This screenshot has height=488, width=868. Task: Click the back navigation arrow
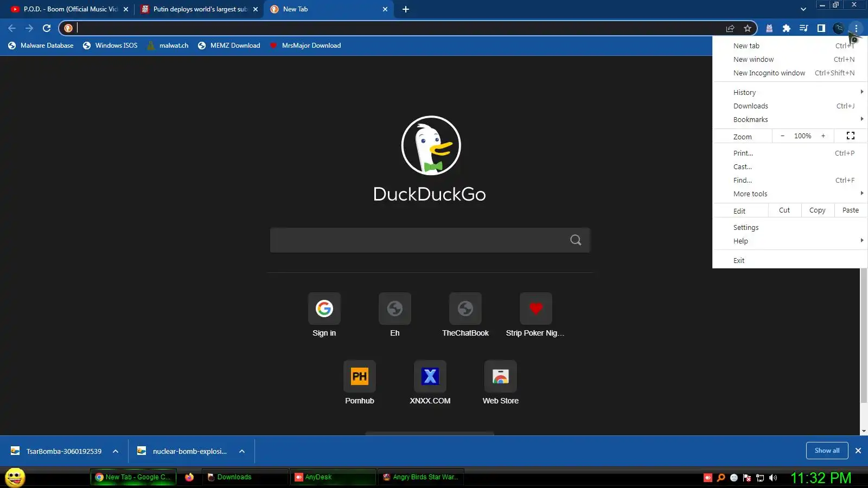[12, 28]
